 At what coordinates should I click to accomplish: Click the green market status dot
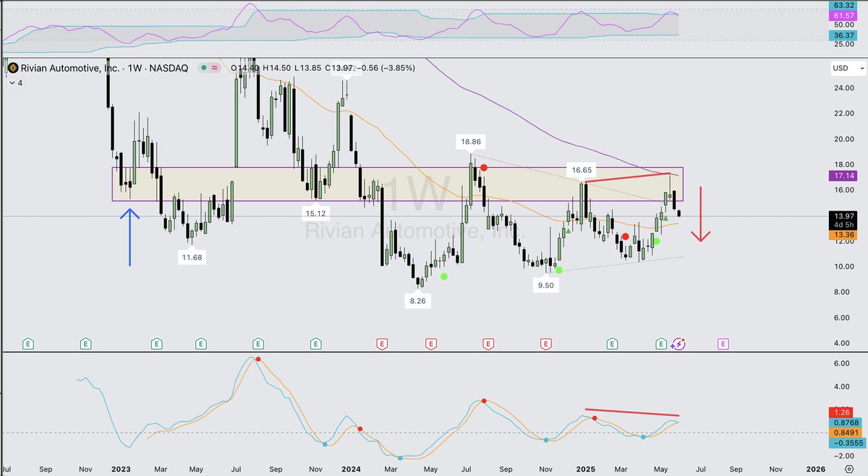[205, 68]
